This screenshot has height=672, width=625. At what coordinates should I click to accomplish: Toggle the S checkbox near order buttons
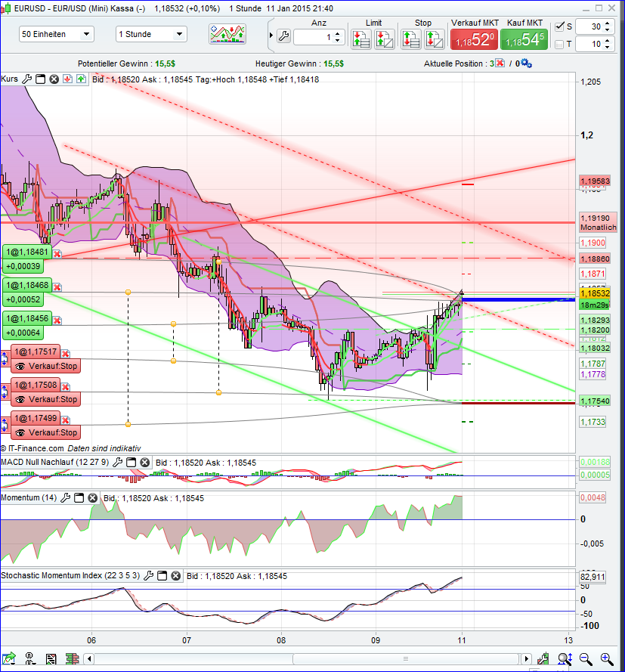pos(559,26)
